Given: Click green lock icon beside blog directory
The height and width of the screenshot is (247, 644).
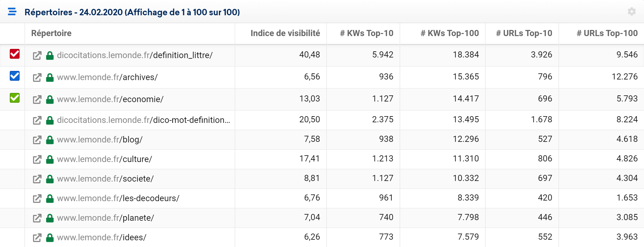Looking at the screenshot, I should click(50, 140).
